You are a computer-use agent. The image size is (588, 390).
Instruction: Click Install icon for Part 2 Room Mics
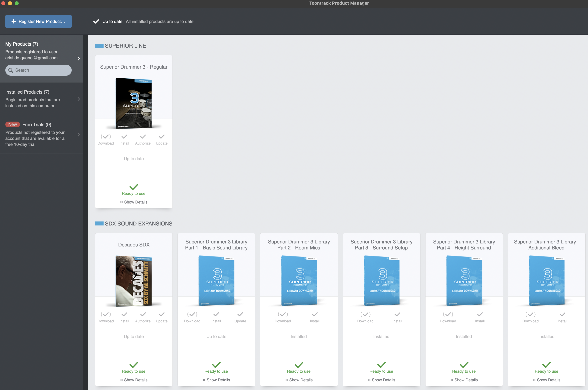315,314
